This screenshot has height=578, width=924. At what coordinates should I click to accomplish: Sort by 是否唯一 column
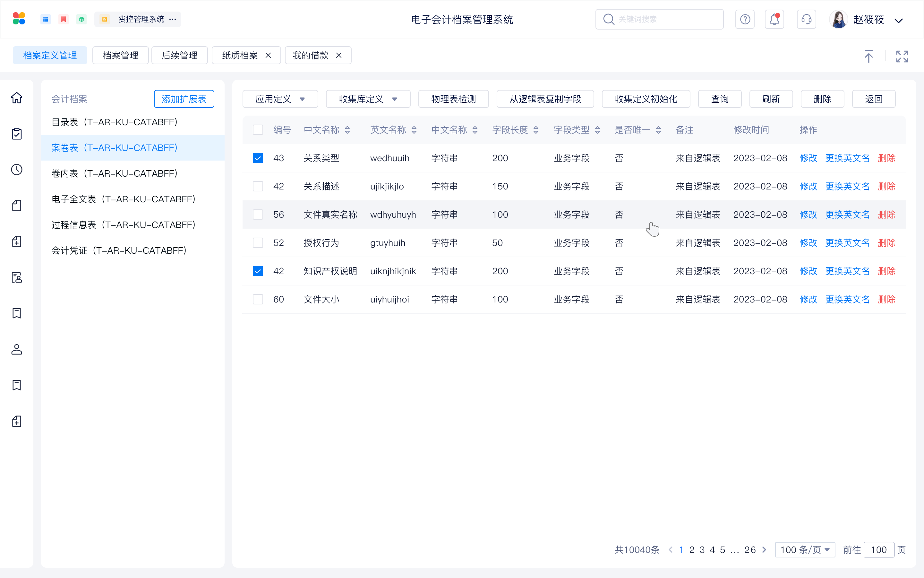click(x=659, y=130)
